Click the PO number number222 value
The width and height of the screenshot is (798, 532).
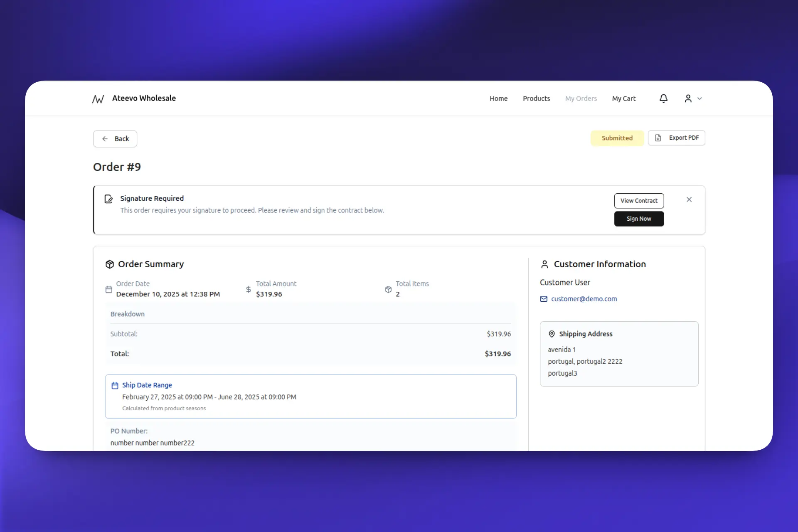tap(153, 443)
